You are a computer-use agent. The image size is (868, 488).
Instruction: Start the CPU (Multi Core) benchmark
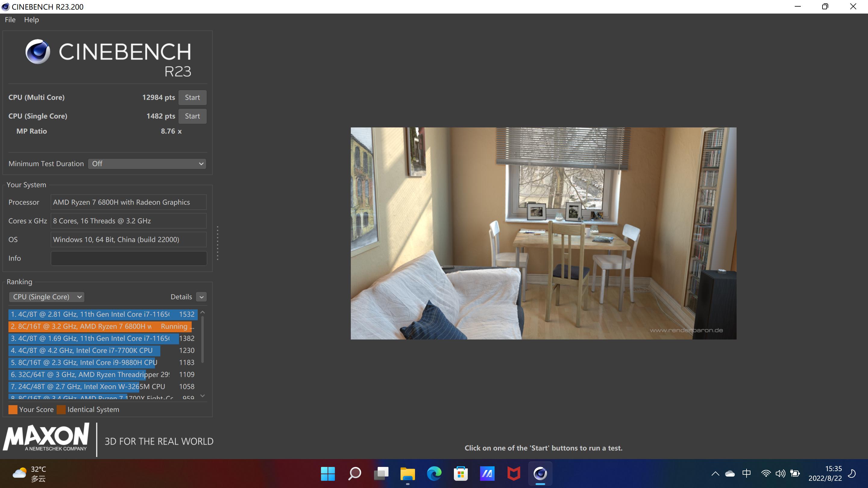click(192, 97)
